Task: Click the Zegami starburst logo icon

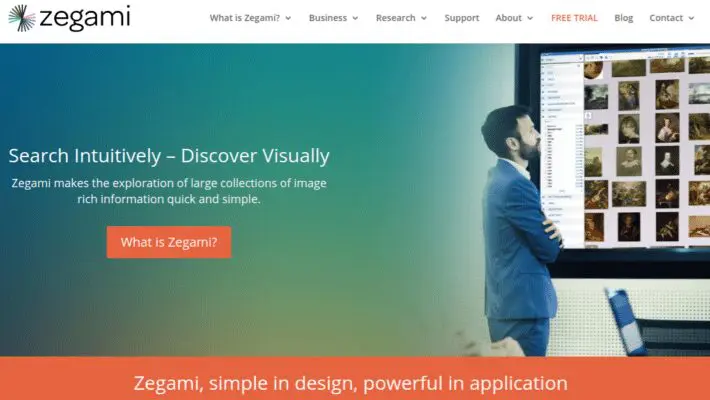Action: [x=22, y=18]
